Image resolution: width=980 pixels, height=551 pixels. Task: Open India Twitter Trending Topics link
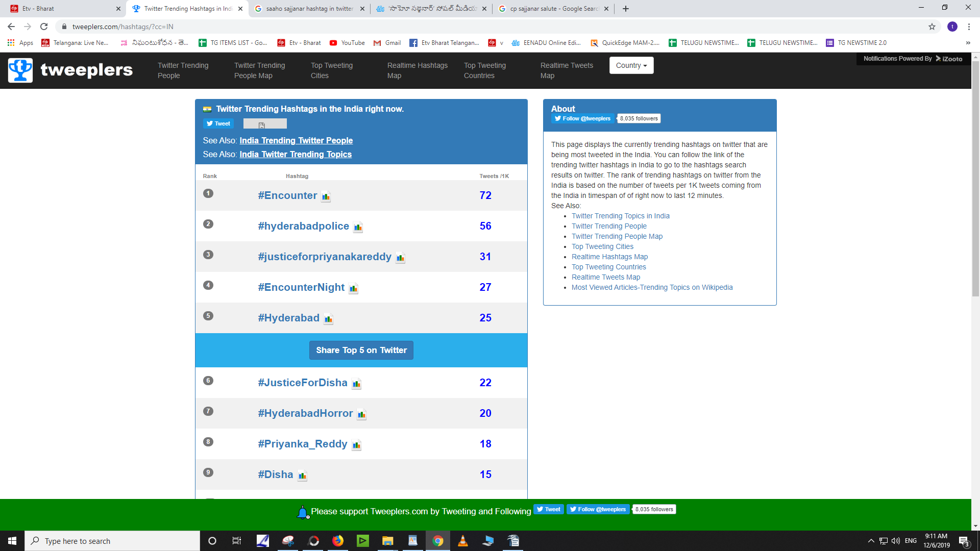pos(296,154)
